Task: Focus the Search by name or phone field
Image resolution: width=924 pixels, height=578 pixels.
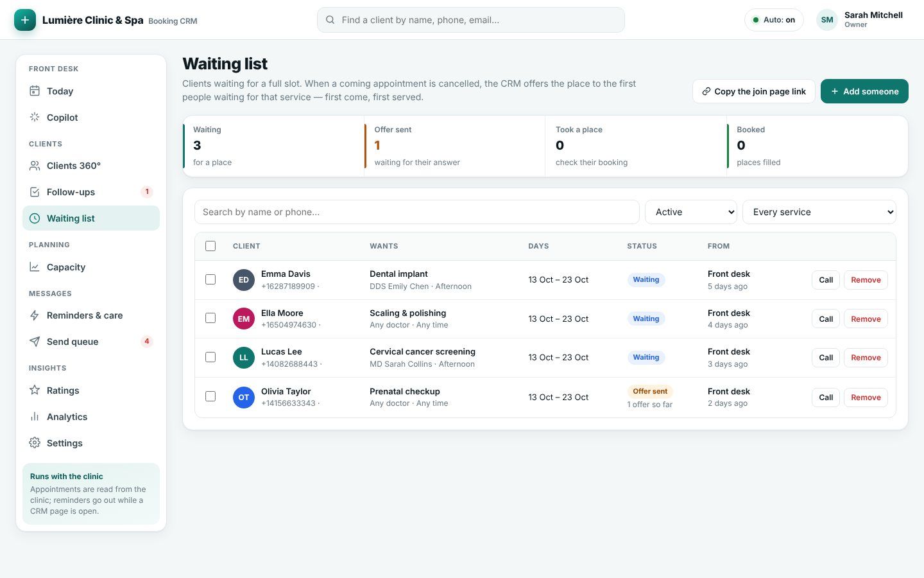Action: point(417,212)
